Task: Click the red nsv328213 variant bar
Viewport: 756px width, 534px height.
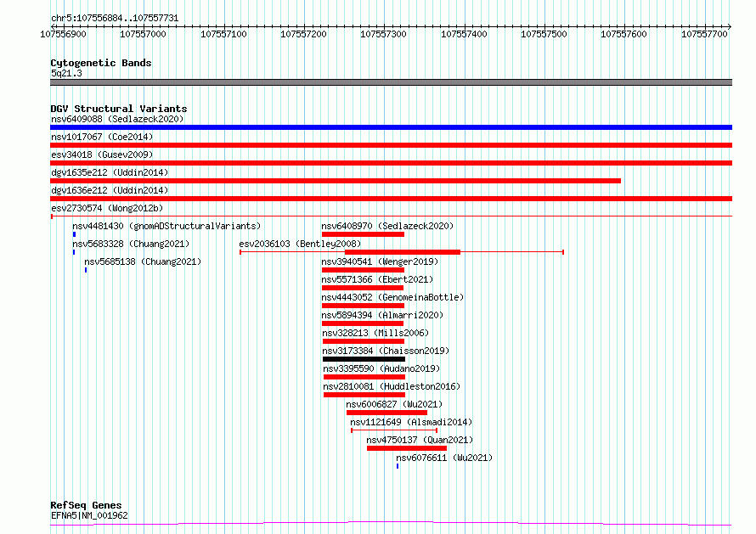Action: tap(364, 341)
